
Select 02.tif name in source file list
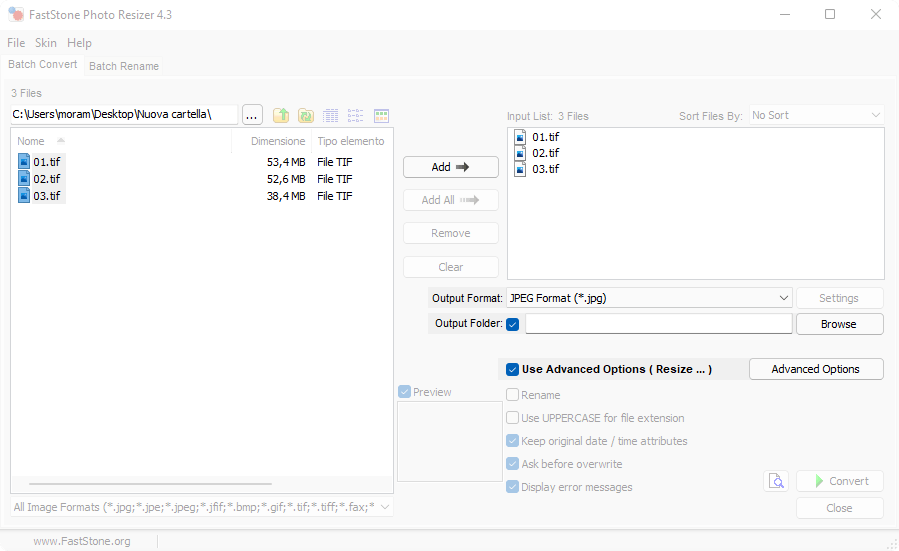[x=46, y=179]
